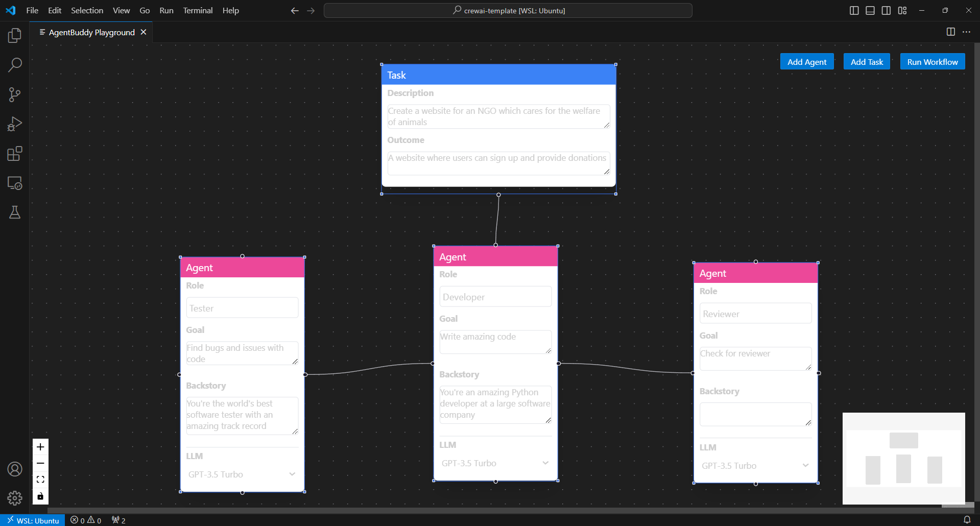Viewport: 980px width, 526px height.
Task: Open the Explorer view in activity bar
Action: tap(15, 35)
